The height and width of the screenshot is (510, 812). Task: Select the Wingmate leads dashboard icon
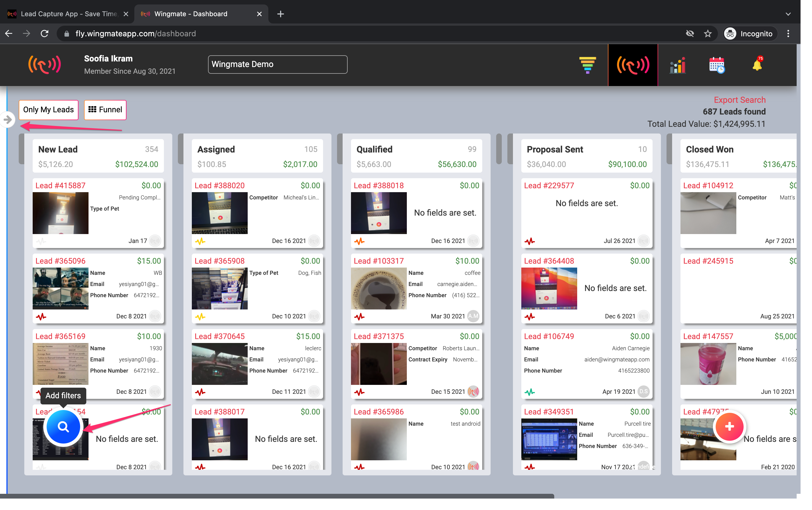[x=633, y=65]
